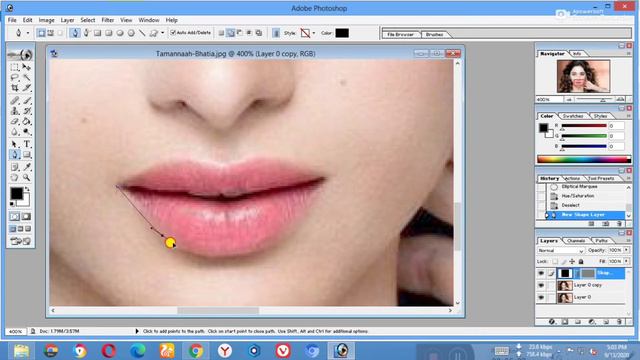The width and height of the screenshot is (640, 360).
Task: Toggle lock transparent pixels in Layers panel
Action: tap(555, 261)
